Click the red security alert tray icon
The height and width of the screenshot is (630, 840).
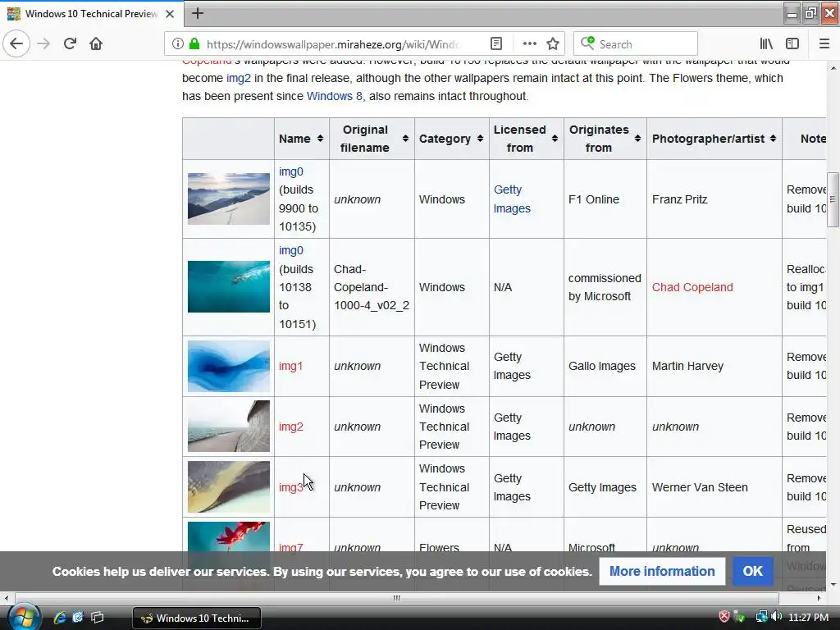[724, 617]
